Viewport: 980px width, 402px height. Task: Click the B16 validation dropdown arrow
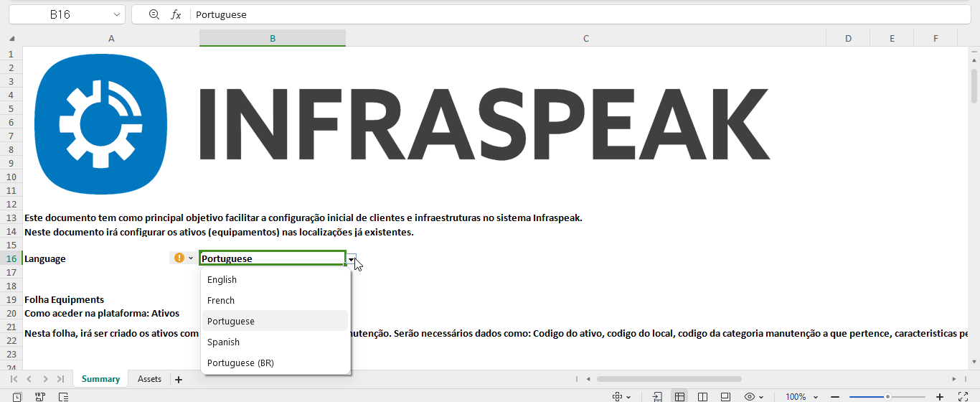tap(351, 259)
